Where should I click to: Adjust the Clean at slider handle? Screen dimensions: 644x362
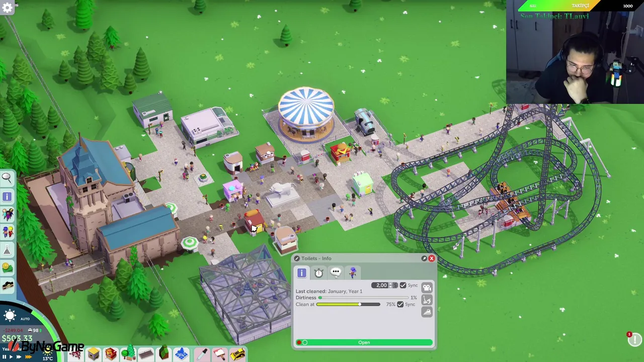tap(360, 304)
